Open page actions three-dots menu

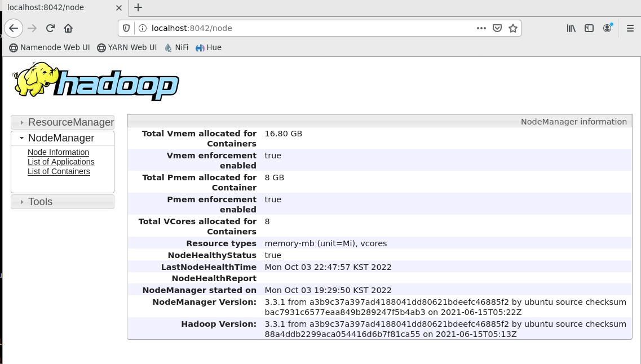481,28
